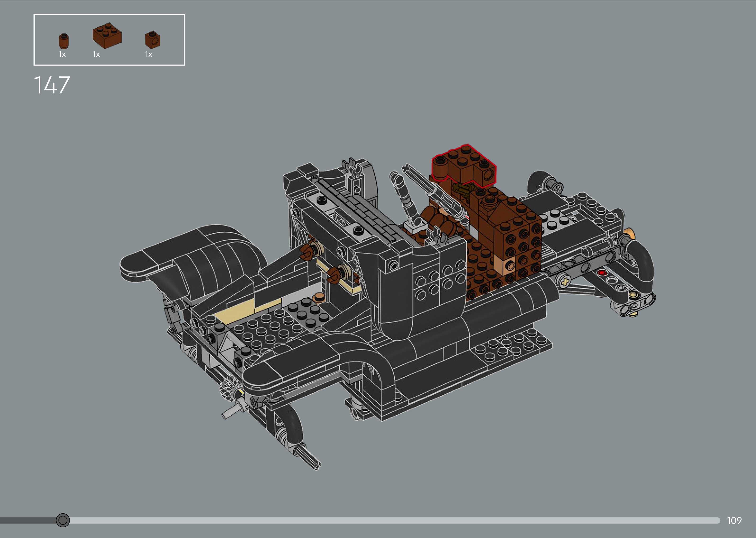756x538 pixels.
Task: Select the 2x2 brown brick in parts box
Action: click(x=107, y=36)
